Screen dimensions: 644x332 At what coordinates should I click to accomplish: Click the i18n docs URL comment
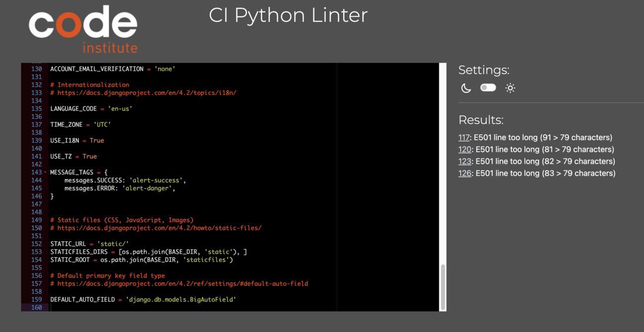pyautogui.click(x=143, y=93)
